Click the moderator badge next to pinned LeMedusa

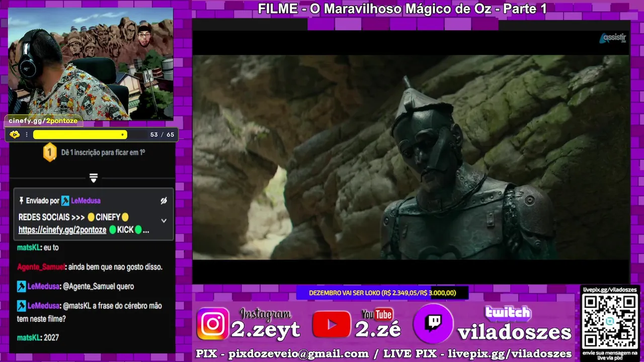(x=65, y=201)
